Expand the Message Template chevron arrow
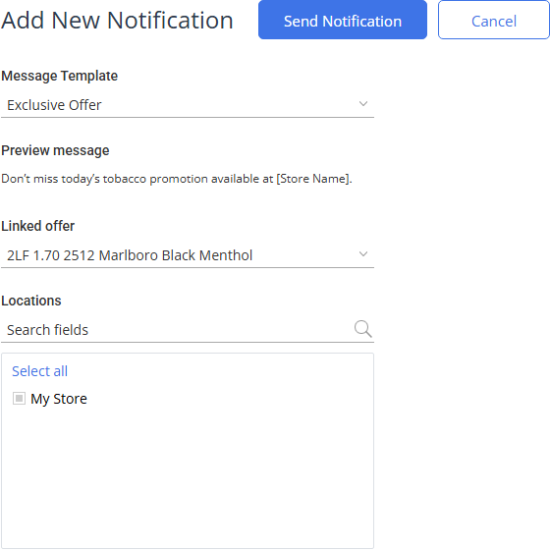 pos(363,104)
